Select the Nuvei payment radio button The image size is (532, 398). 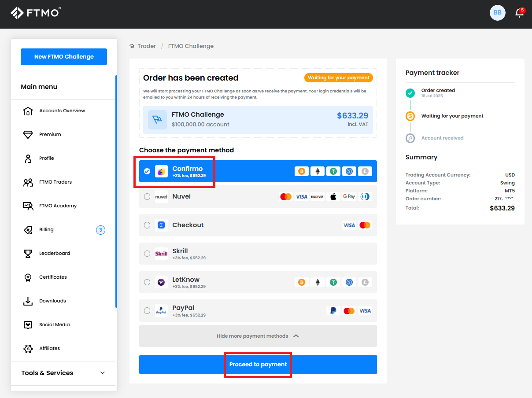tap(147, 197)
